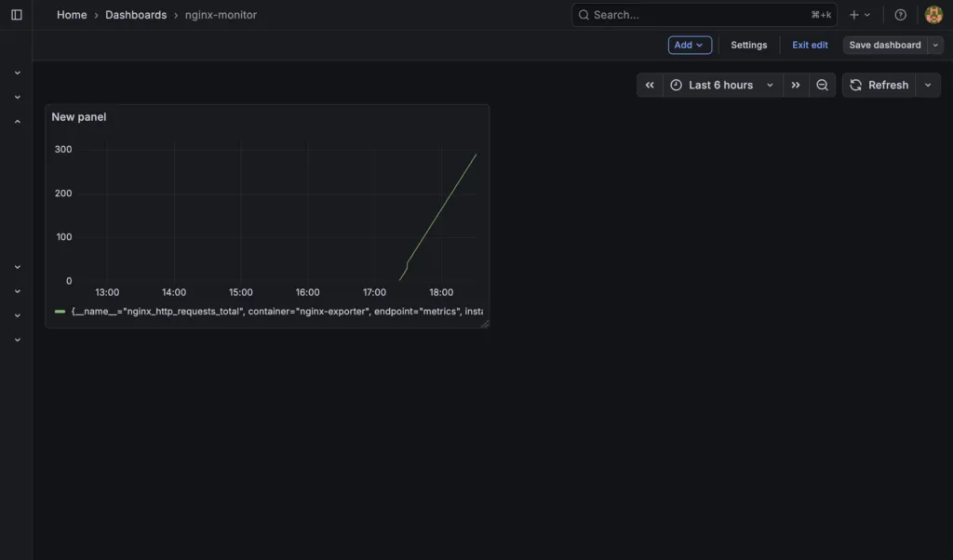The width and height of the screenshot is (953, 560).
Task: Go to Dashboards breadcrumb
Action: [x=136, y=15]
